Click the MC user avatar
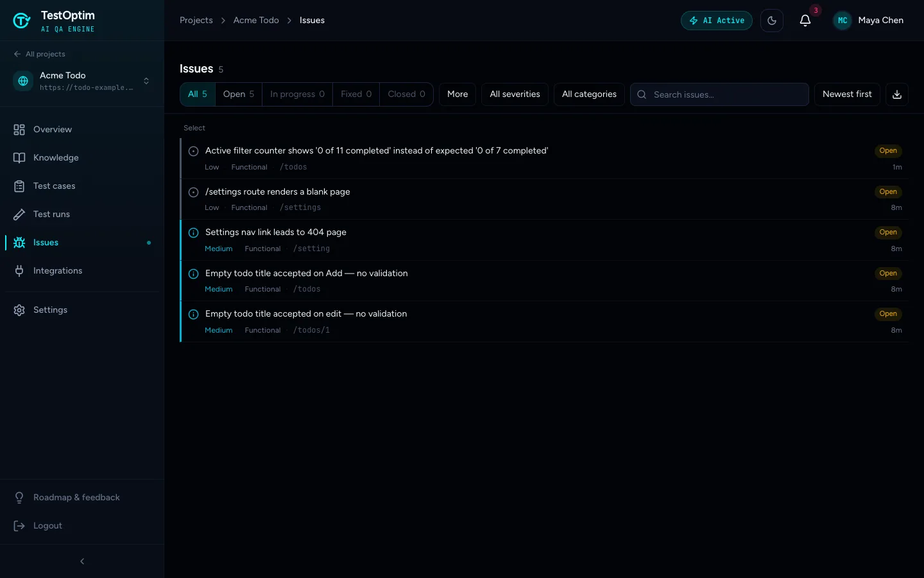924x578 pixels. point(843,21)
